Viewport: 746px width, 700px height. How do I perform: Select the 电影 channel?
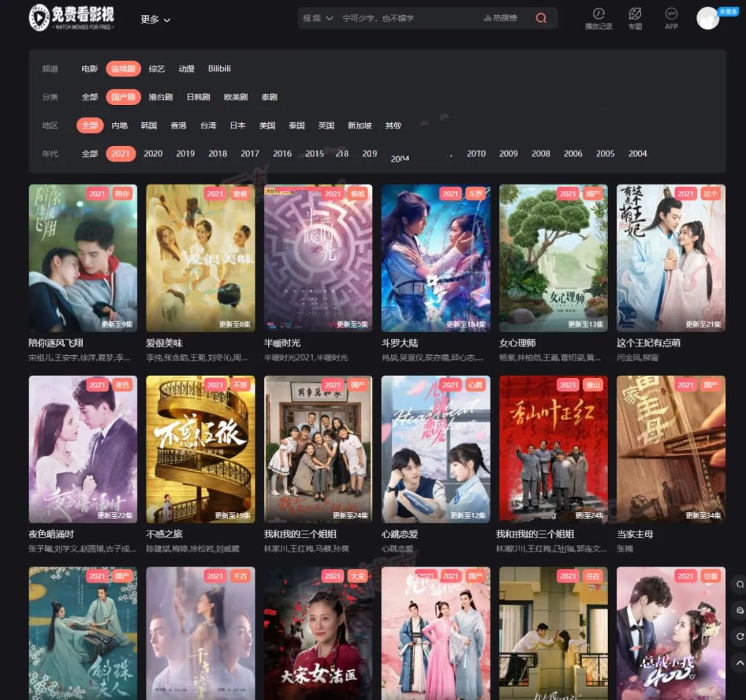(x=89, y=68)
